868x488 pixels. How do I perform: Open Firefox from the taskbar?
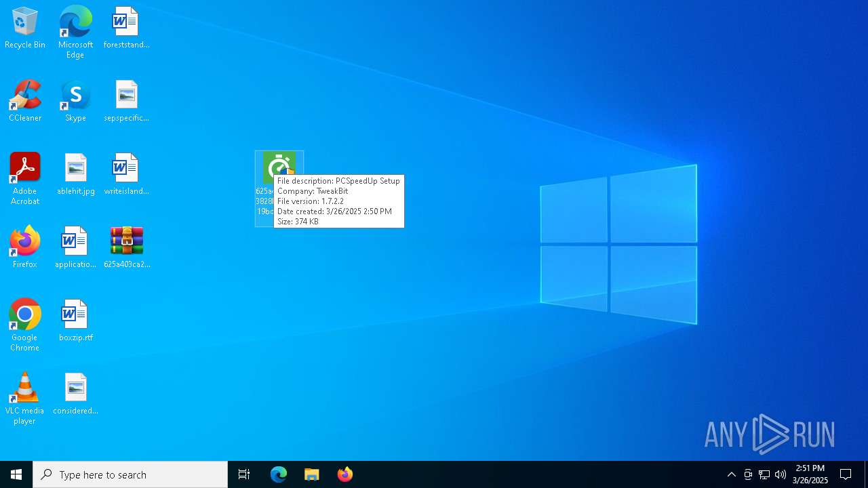[344, 474]
